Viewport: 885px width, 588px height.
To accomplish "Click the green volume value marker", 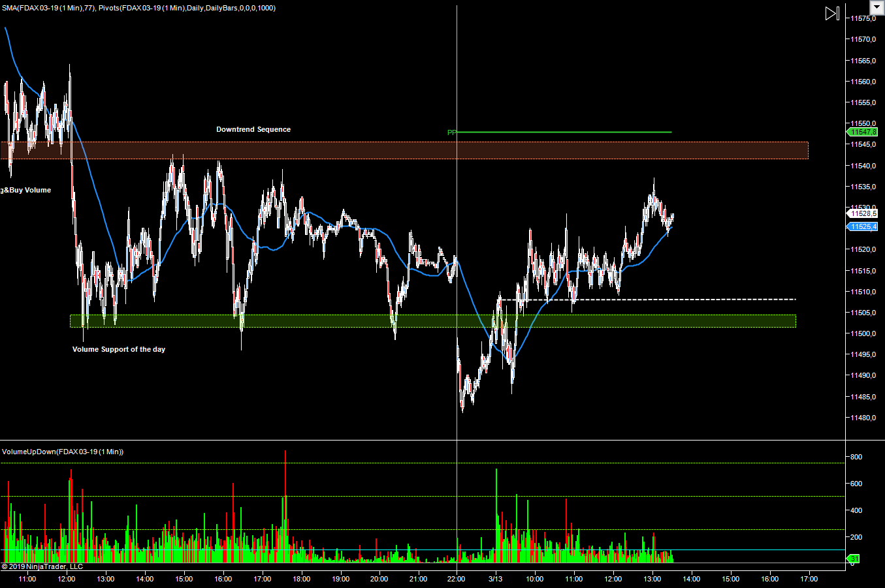I will coord(854,559).
